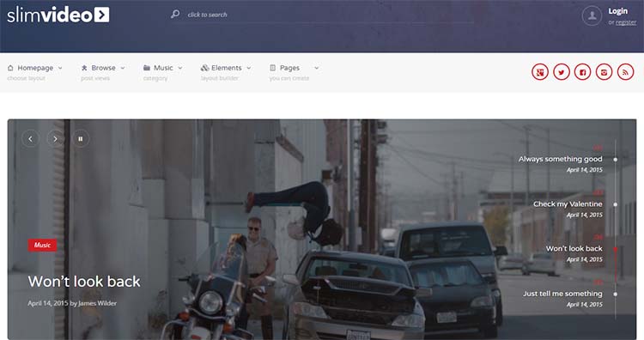Click timeline dot for Just tell me something
The height and width of the screenshot is (340, 644).
(616, 294)
